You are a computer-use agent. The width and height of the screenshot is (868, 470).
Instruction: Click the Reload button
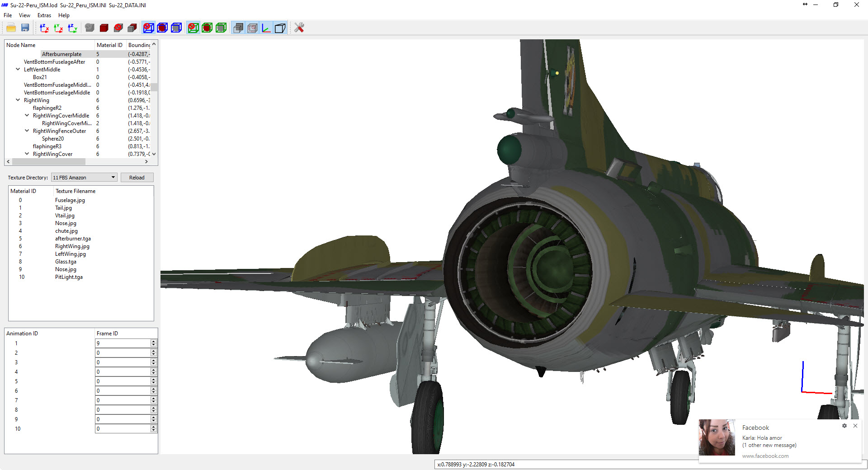pos(137,178)
